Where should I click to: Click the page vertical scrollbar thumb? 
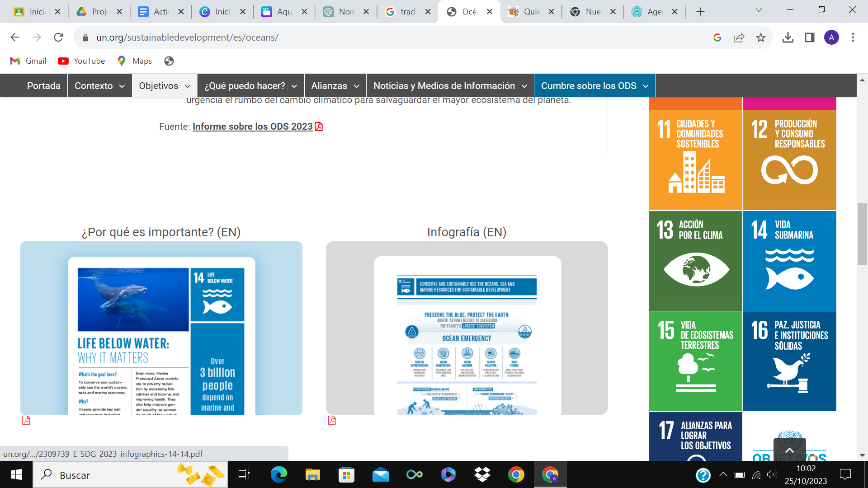[x=862, y=234]
